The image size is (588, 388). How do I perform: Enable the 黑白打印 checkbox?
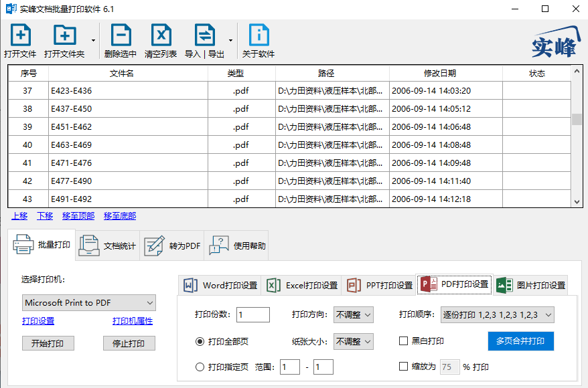pyautogui.click(x=404, y=341)
